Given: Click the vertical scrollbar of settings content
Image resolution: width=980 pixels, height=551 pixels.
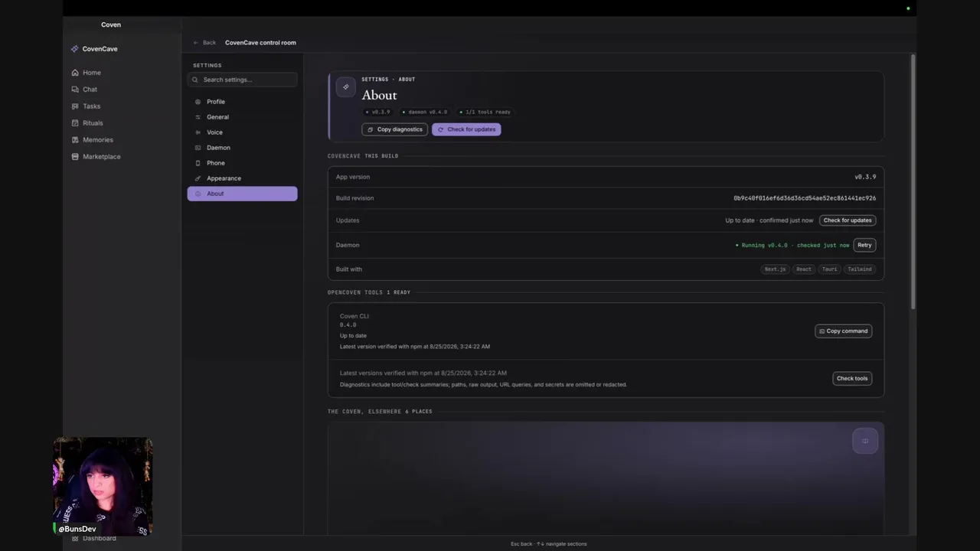Looking at the screenshot, I should 913,181.
